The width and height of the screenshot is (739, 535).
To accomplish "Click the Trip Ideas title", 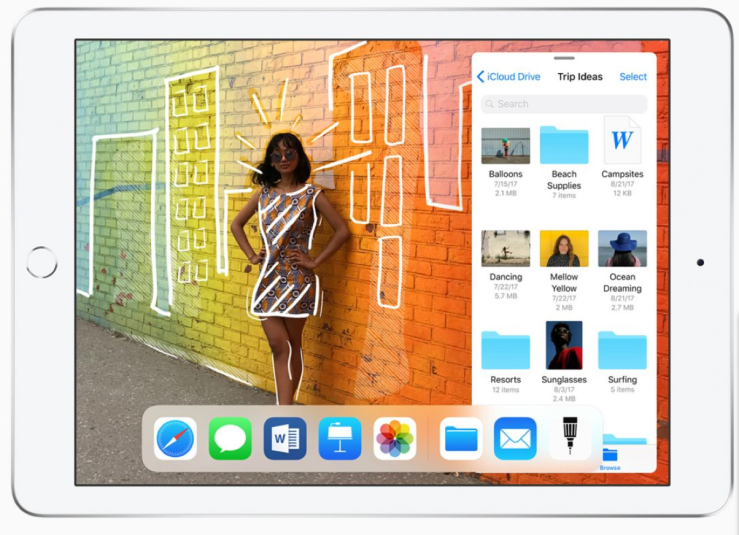I will coord(580,76).
